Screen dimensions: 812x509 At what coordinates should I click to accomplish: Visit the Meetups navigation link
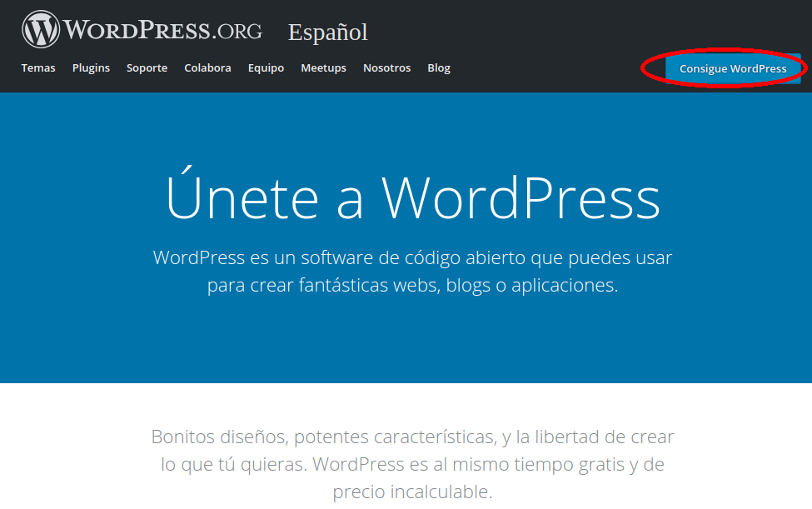[324, 67]
